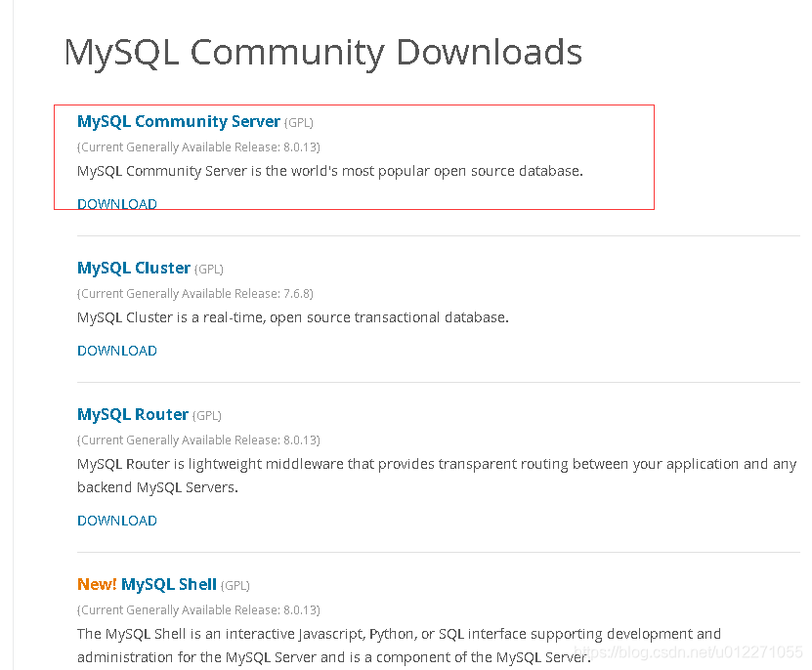This screenshot has width=812, height=670.
Task: Download MySQL Community Server
Action: 117,204
